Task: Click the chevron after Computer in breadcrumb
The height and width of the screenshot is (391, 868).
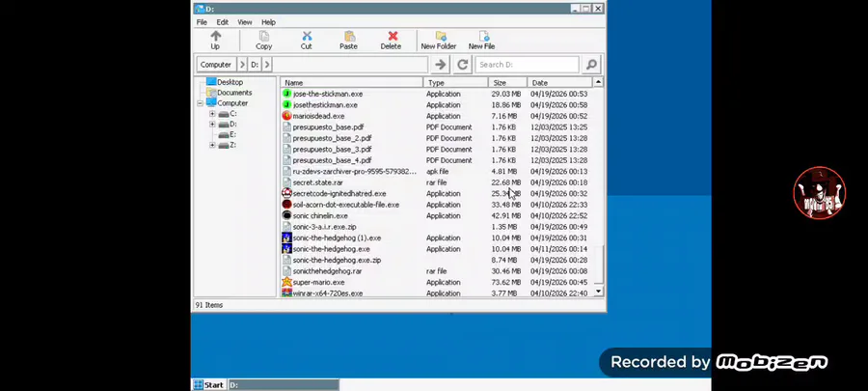Action: coord(242,65)
